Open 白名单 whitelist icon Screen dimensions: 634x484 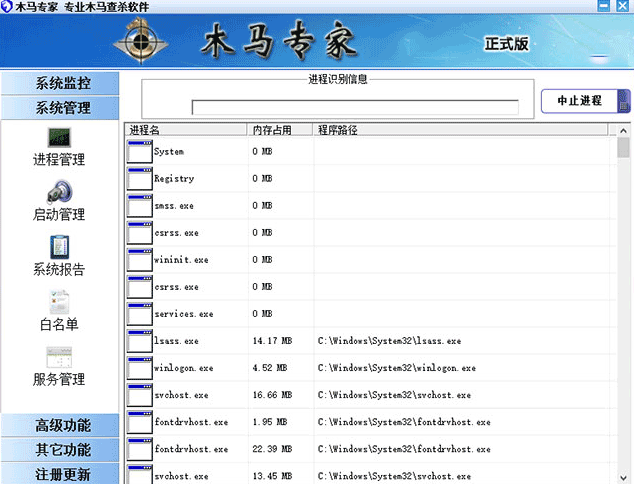click(x=59, y=302)
